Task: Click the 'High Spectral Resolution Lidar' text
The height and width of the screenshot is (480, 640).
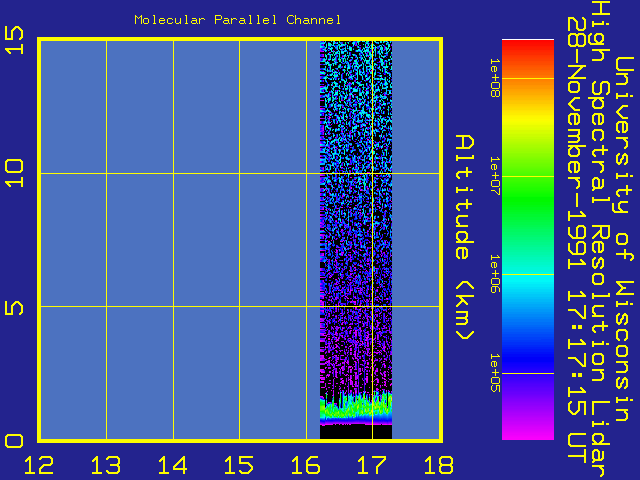Action: pos(600,240)
